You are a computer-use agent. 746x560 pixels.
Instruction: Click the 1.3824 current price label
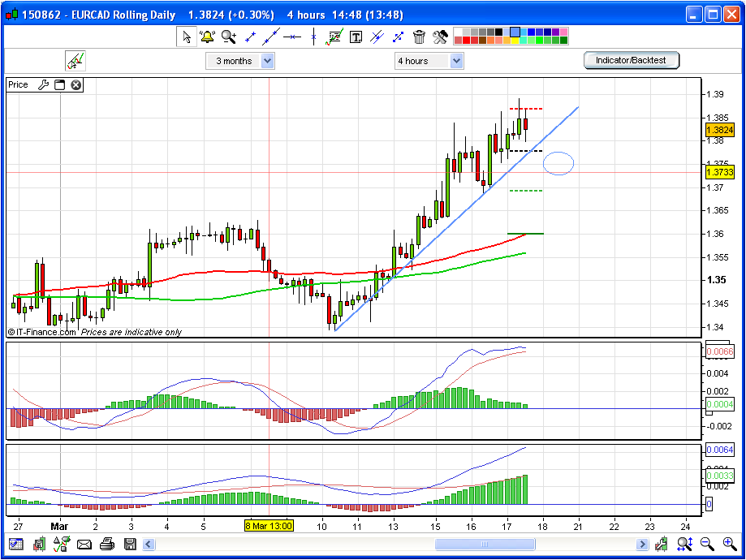point(720,130)
